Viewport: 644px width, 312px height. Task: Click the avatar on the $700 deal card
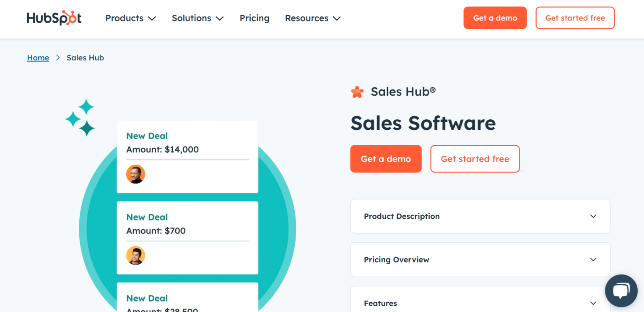pos(135,255)
